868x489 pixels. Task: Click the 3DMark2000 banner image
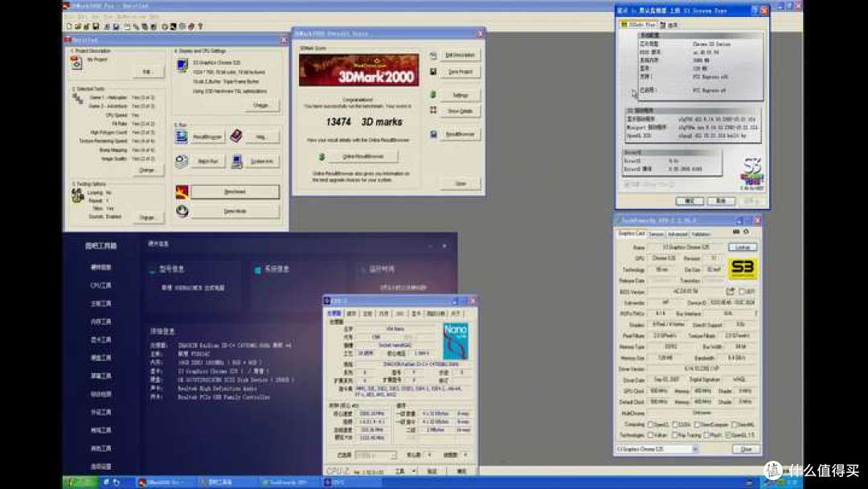[x=358, y=70]
